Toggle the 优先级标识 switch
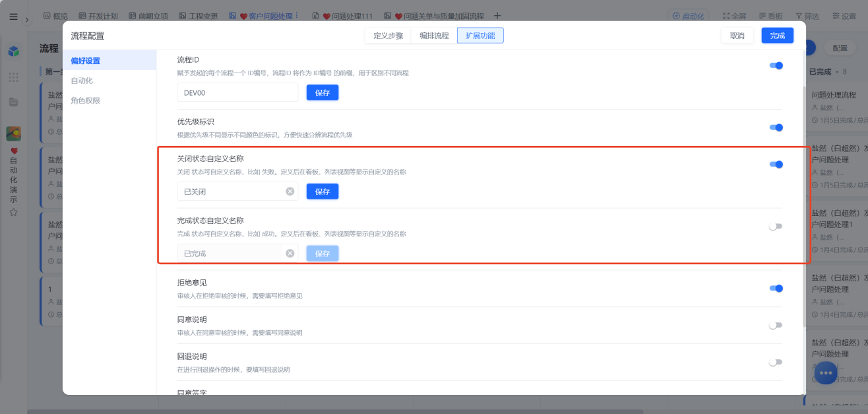868x414 pixels. coord(776,127)
